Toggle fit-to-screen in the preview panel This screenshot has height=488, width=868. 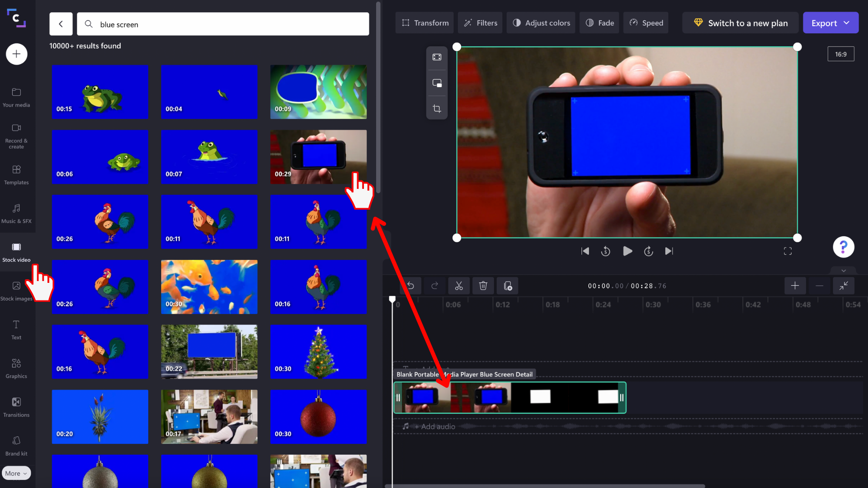[x=437, y=57]
